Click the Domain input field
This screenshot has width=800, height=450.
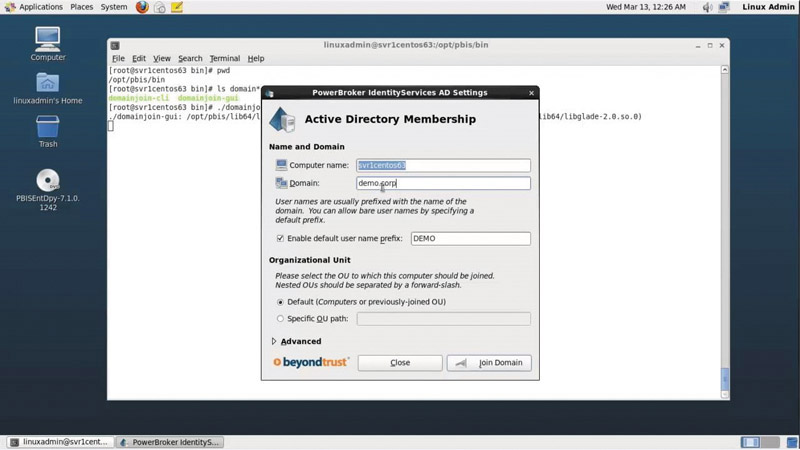[443, 183]
